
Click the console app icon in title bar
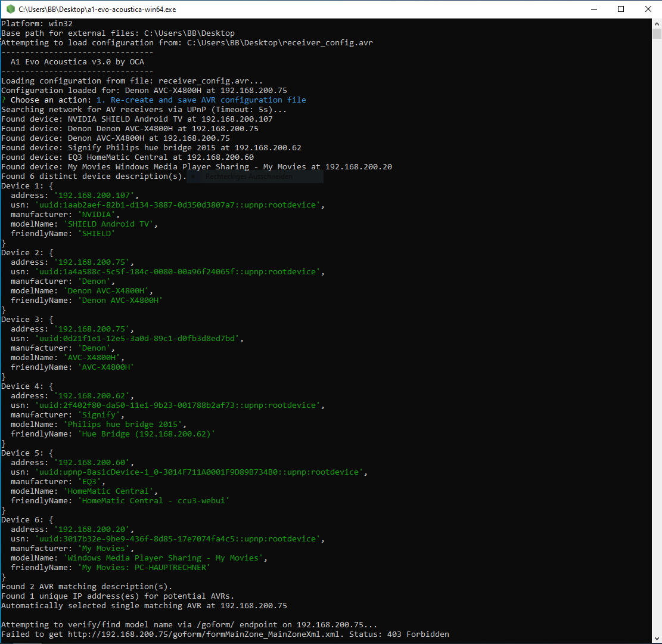[x=11, y=9]
